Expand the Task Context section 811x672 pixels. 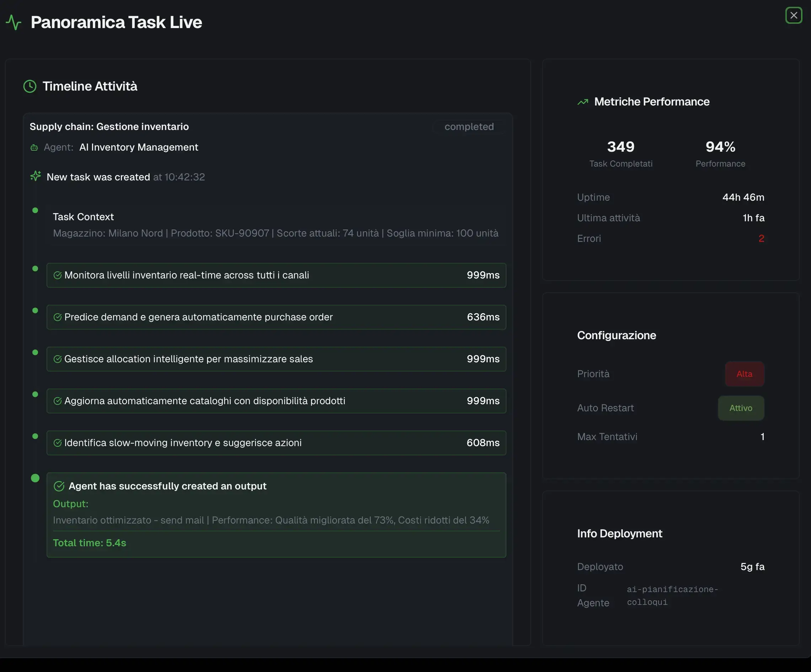(x=83, y=217)
